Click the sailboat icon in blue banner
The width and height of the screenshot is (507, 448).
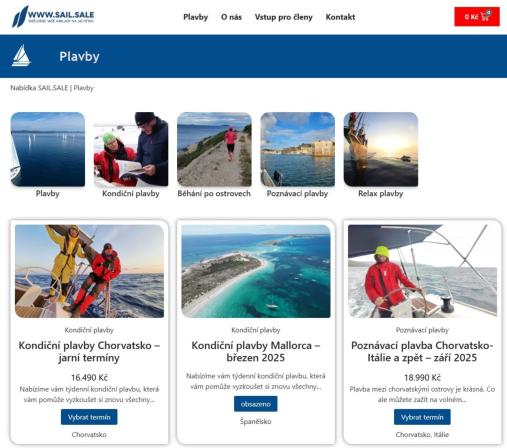[21, 56]
